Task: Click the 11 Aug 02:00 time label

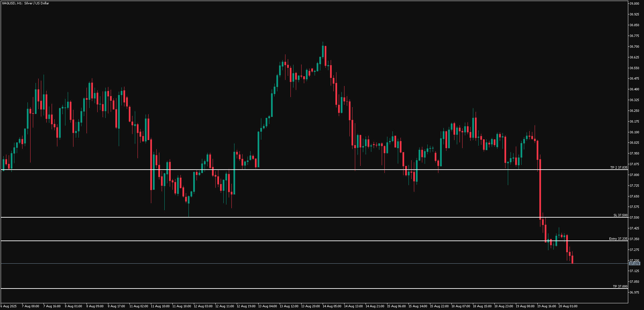Action: [139, 306]
